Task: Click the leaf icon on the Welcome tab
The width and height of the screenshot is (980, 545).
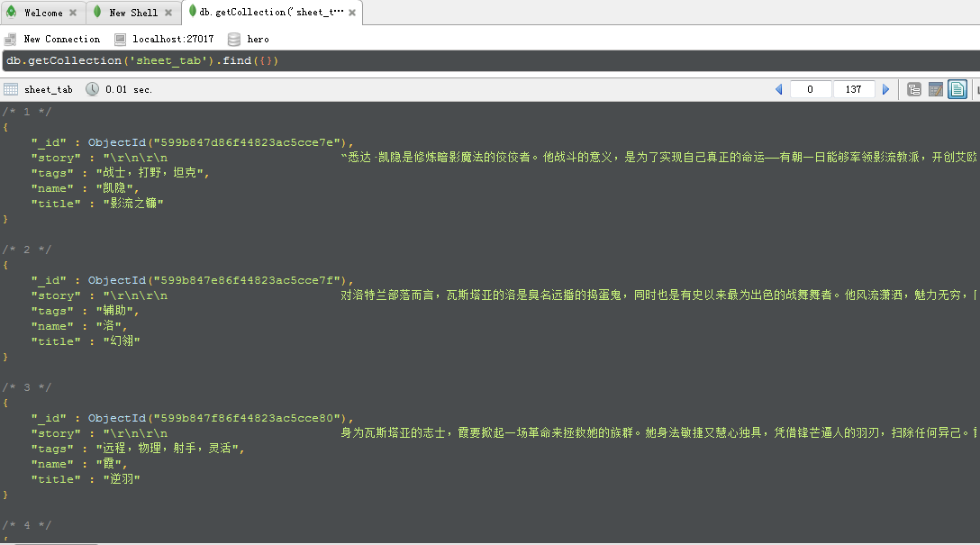Action: click(12, 13)
